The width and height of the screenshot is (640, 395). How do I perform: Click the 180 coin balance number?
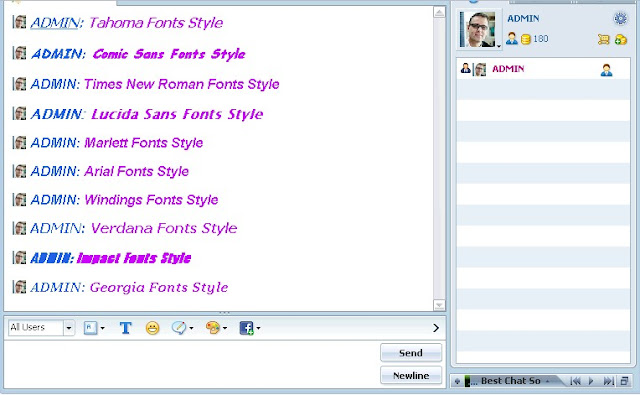coord(540,39)
